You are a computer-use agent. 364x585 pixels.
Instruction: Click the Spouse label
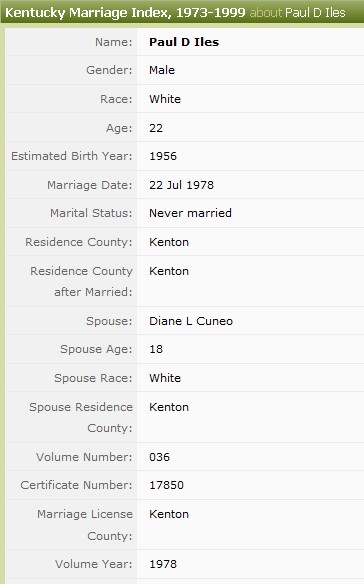109,321
